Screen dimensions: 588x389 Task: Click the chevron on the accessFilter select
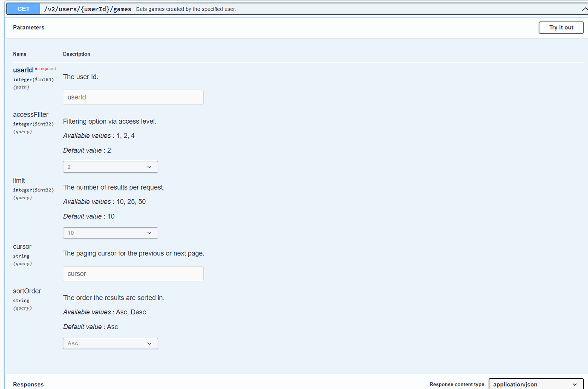[x=150, y=167]
